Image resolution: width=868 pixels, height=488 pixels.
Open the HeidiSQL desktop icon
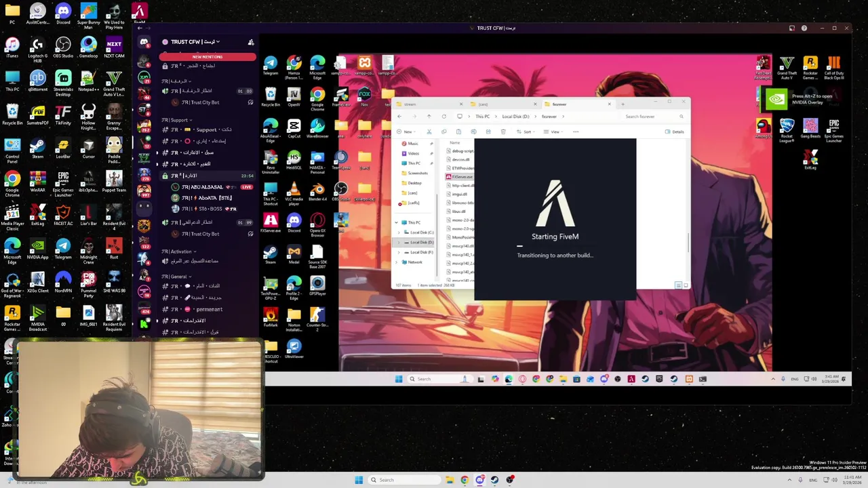(294, 160)
